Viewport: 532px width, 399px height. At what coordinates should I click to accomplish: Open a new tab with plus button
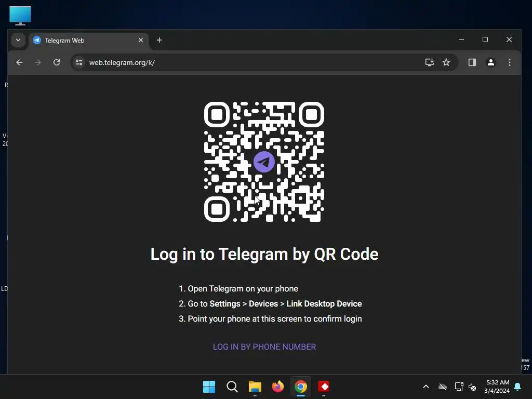coord(159,40)
